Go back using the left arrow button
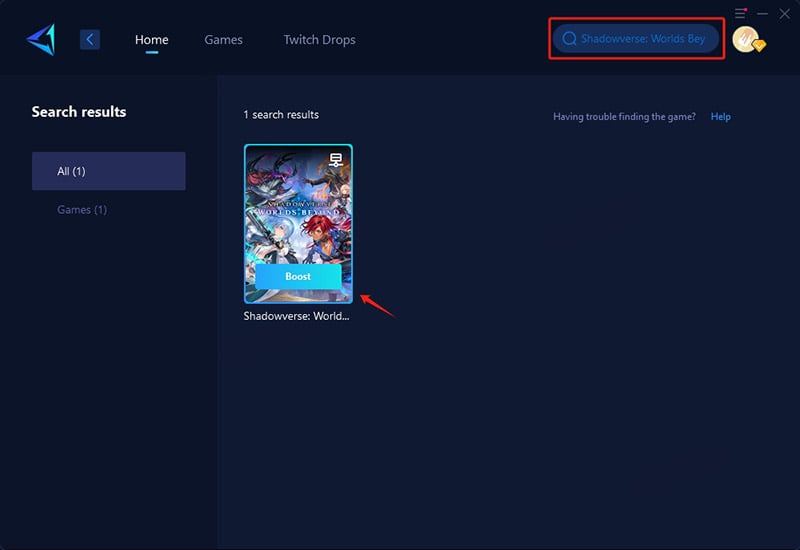The width and height of the screenshot is (800, 550). tap(90, 39)
